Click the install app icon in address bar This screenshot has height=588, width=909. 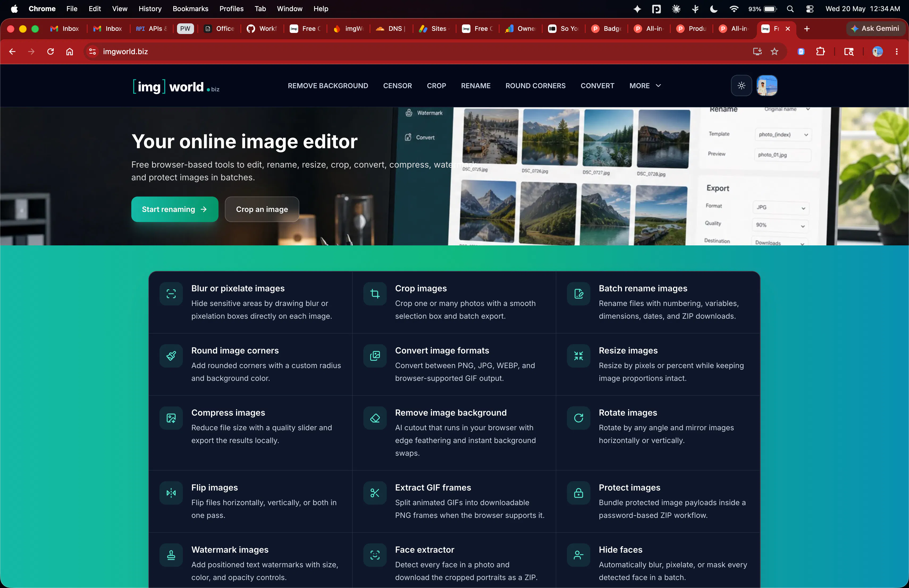coord(757,52)
